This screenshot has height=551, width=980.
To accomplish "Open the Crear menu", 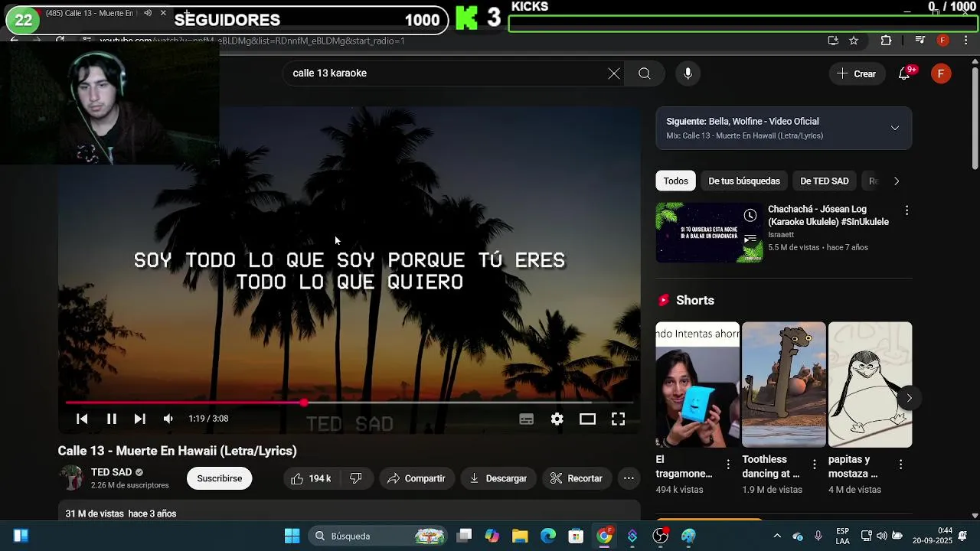I will coord(857,73).
